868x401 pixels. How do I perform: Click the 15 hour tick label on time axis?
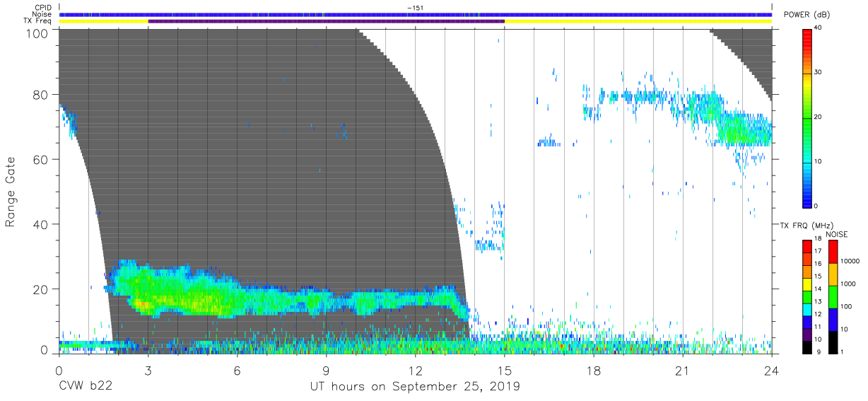click(x=505, y=371)
